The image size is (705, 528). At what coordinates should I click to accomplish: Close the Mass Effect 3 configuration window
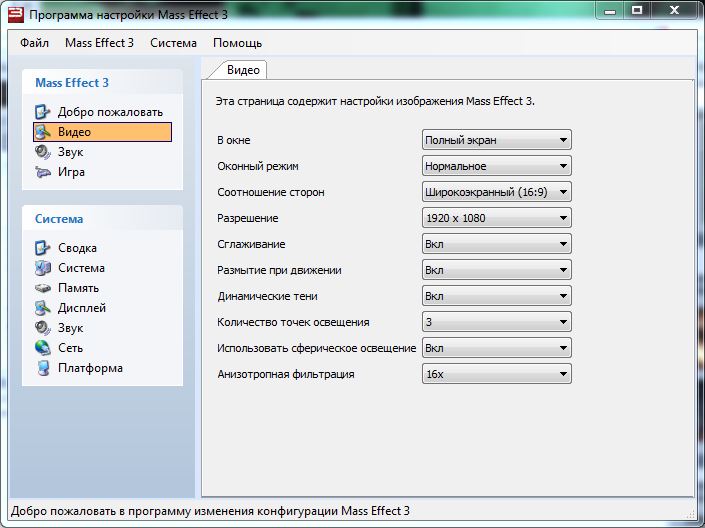click(x=674, y=11)
